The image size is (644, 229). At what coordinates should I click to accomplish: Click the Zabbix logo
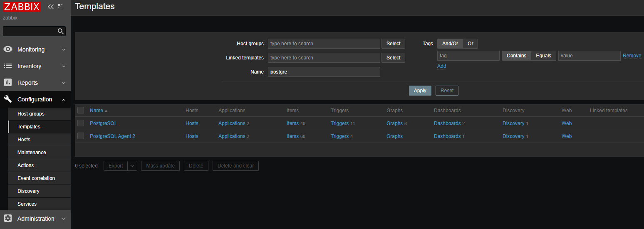(22, 7)
